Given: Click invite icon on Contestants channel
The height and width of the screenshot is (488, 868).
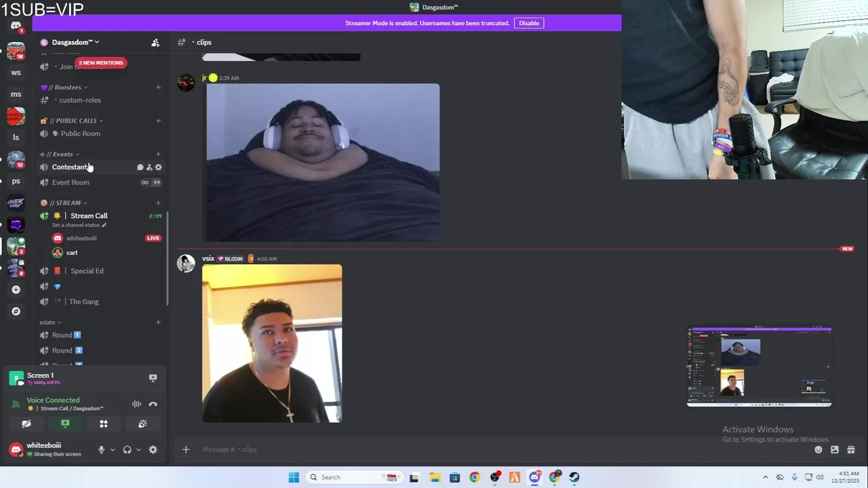Looking at the screenshot, I should [149, 167].
